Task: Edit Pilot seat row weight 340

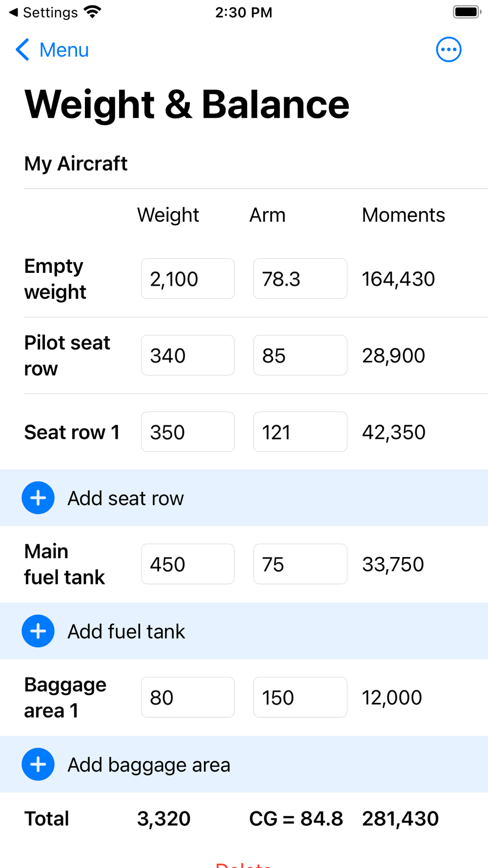Action: click(x=188, y=355)
